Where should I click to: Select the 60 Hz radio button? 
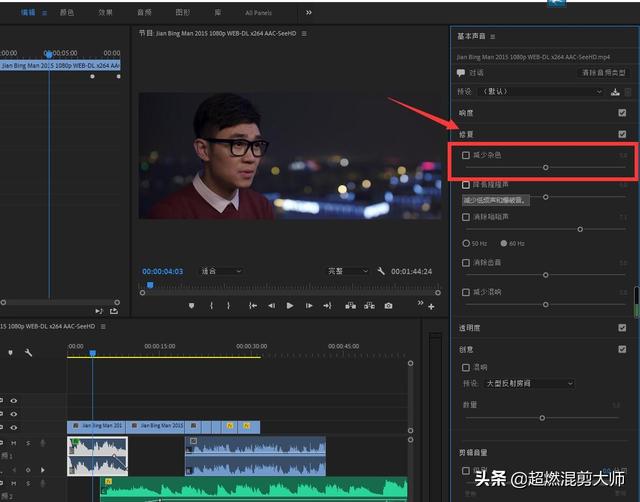click(x=504, y=243)
